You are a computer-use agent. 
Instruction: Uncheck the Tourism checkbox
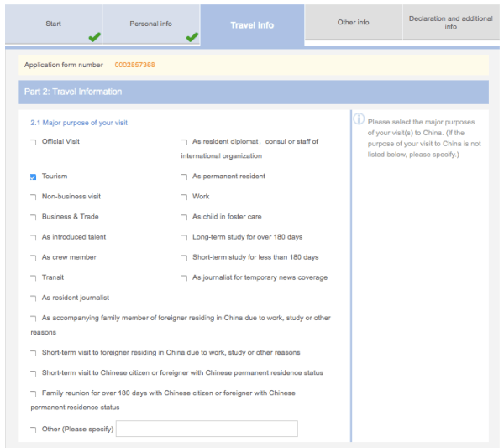click(34, 177)
